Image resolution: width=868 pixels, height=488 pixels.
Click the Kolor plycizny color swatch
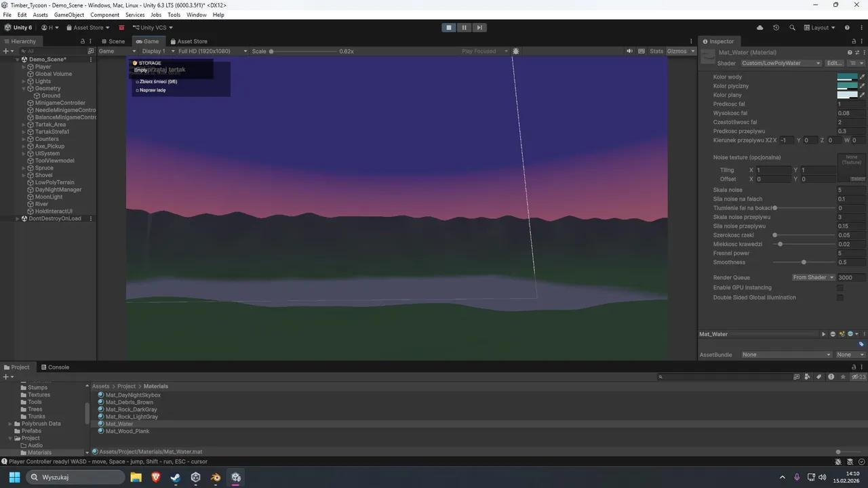[848, 86]
